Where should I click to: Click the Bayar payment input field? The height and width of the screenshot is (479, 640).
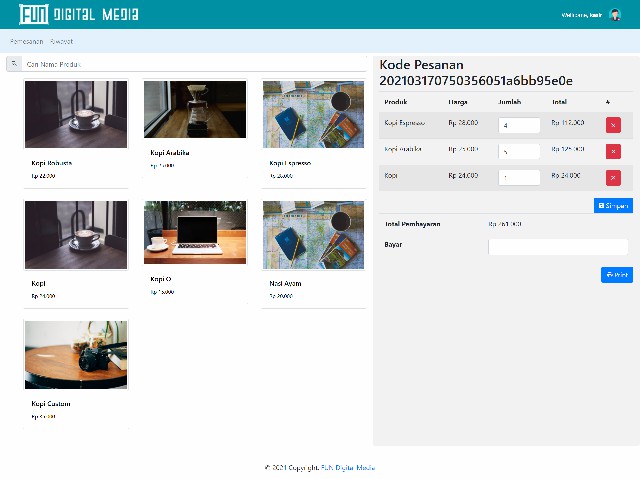click(x=558, y=246)
